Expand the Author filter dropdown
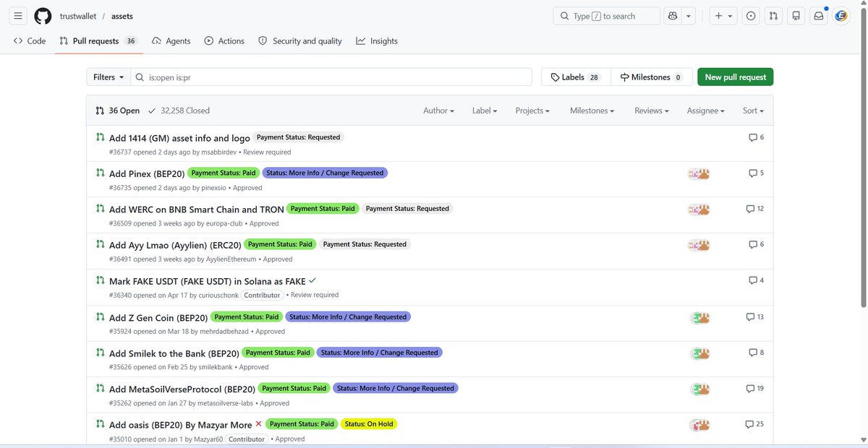868x448 pixels. (438, 111)
